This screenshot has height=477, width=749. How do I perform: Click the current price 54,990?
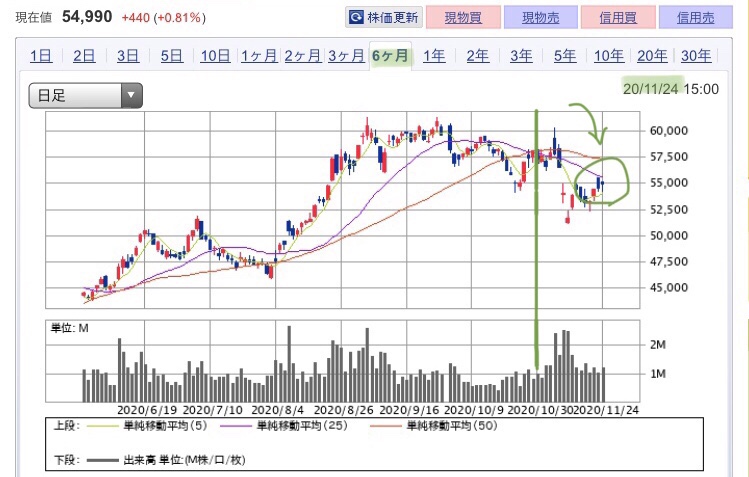pyautogui.click(x=87, y=17)
